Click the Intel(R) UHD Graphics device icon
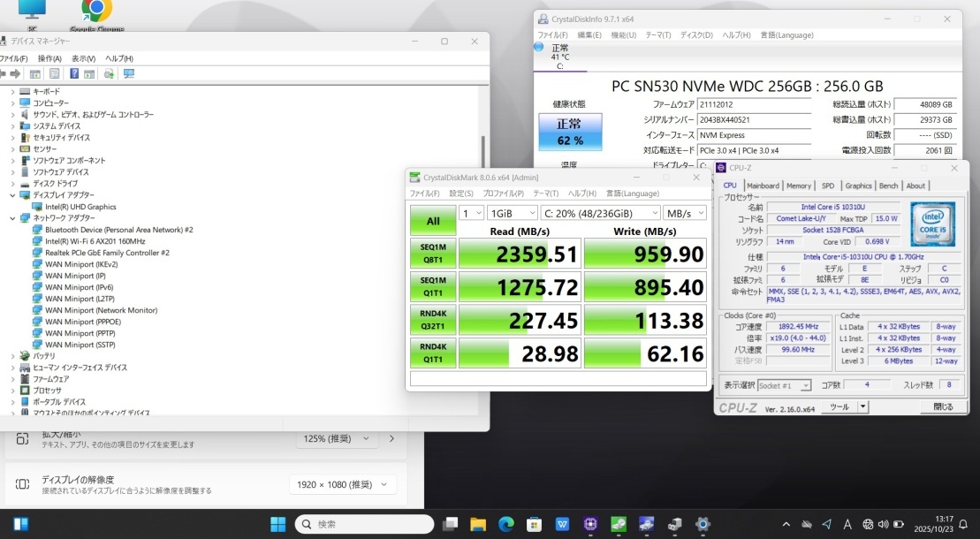The width and height of the screenshot is (980, 539). click(x=38, y=207)
